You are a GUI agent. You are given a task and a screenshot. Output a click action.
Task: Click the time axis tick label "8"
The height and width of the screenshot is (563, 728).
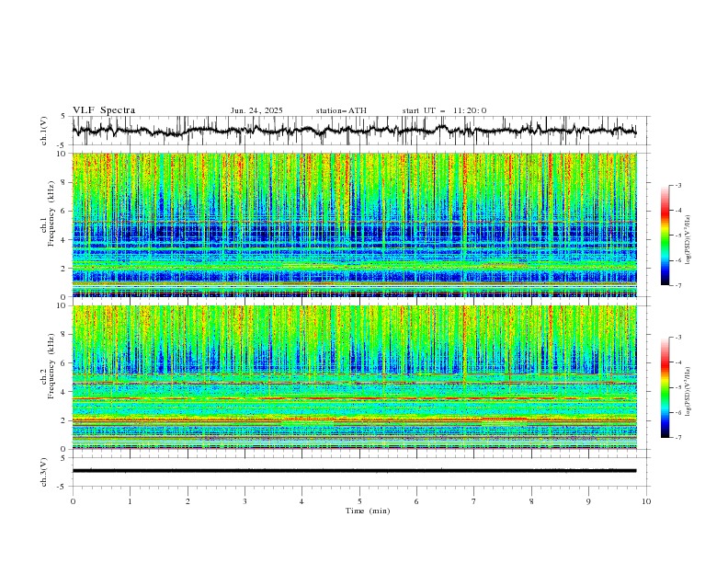point(531,501)
